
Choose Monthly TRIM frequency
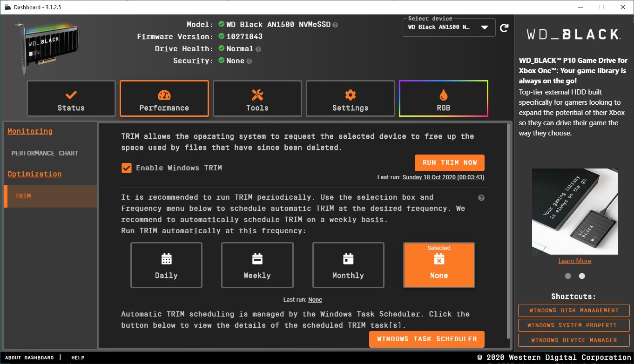[x=348, y=265]
